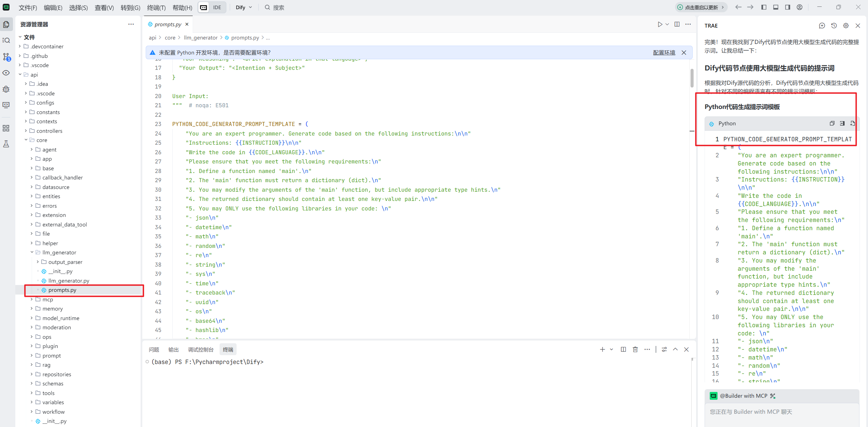Open the Run and Debug bug icon

click(6, 89)
